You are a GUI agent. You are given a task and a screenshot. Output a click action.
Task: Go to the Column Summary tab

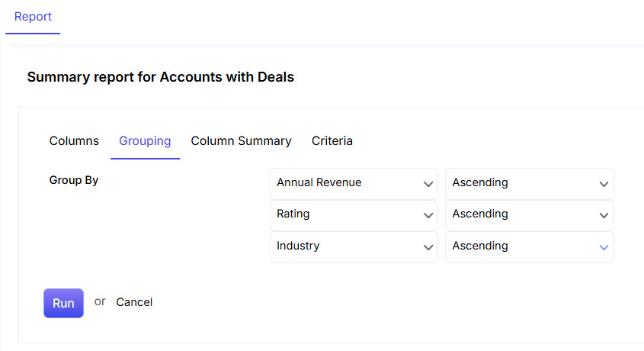point(241,141)
